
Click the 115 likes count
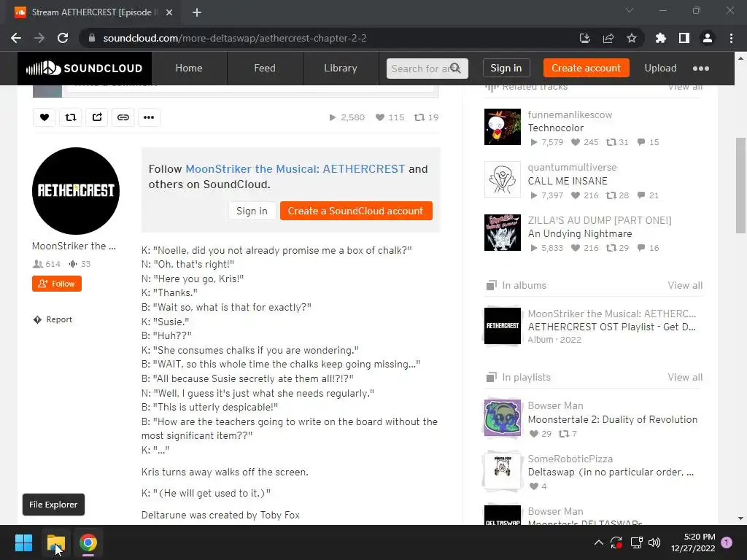coord(390,117)
